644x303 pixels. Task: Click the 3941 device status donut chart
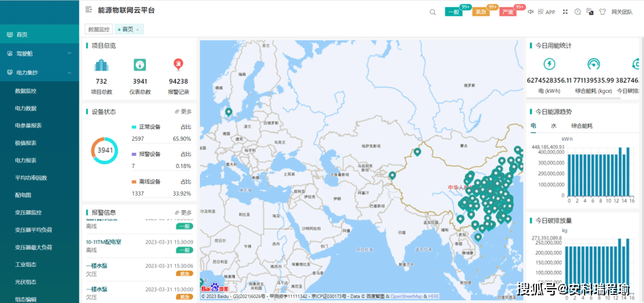pyautogui.click(x=104, y=150)
